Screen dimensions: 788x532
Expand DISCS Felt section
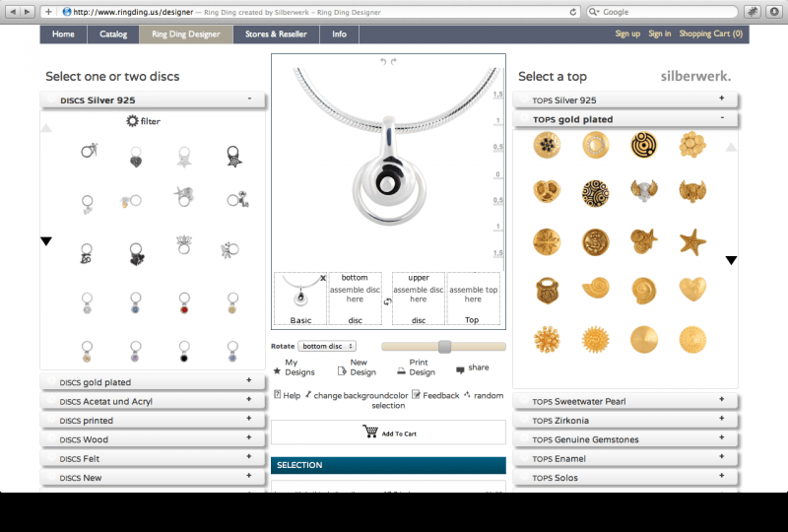(x=153, y=458)
